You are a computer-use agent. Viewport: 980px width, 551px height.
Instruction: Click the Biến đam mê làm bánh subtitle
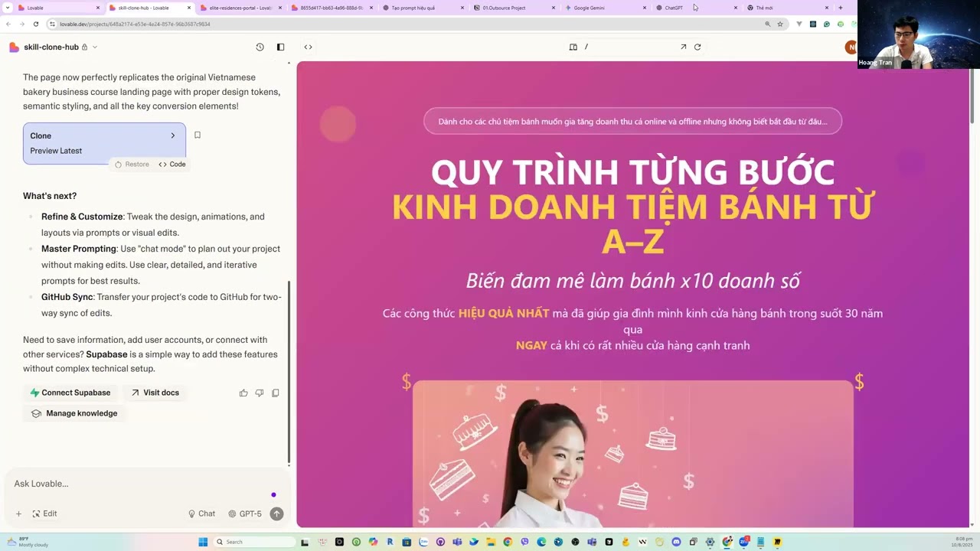[632, 281]
